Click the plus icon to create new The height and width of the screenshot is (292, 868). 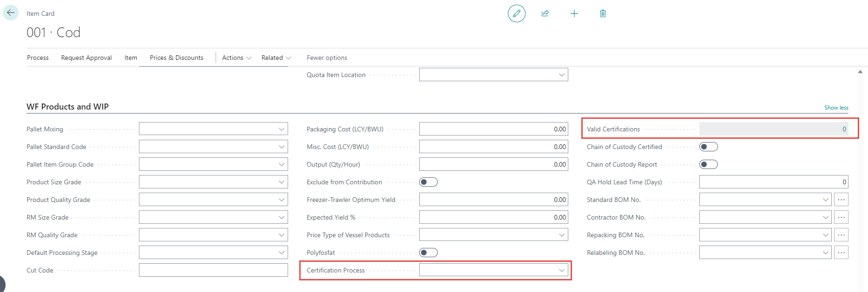click(x=574, y=13)
